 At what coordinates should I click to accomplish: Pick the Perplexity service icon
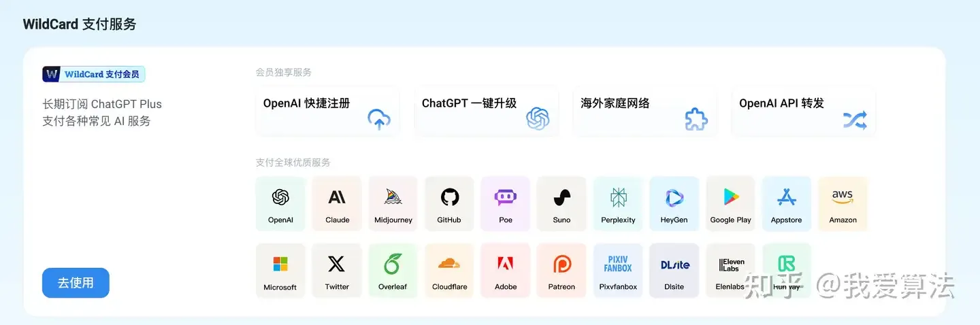point(618,204)
